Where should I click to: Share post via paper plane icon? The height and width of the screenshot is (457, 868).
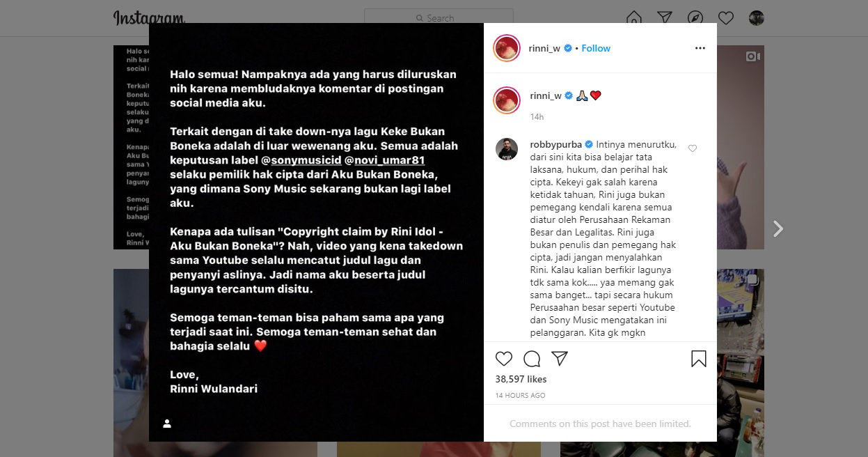(560, 358)
